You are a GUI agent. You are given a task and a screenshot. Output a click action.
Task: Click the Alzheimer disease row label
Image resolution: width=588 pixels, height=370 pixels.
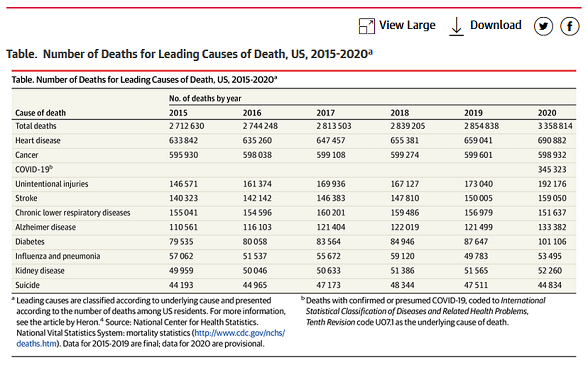point(45,227)
